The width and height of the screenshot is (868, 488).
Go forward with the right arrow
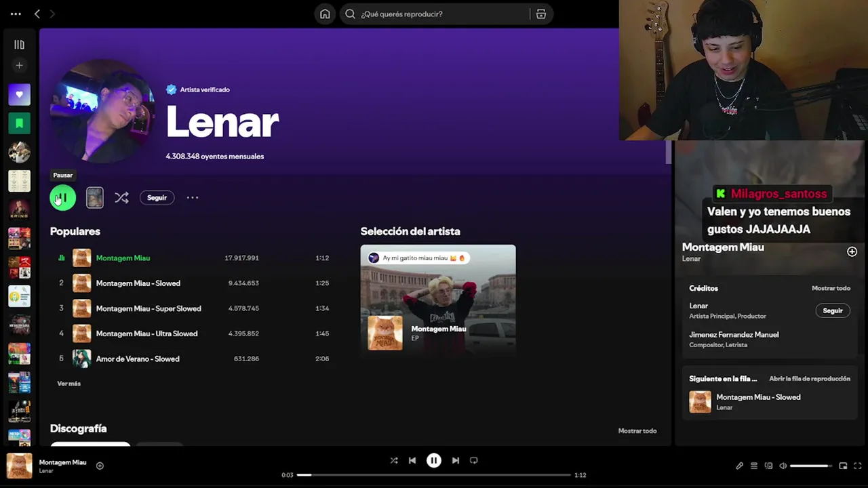(52, 14)
